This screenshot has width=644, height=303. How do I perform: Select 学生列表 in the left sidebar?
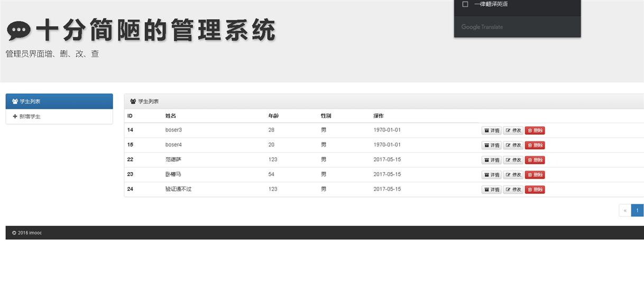click(59, 101)
